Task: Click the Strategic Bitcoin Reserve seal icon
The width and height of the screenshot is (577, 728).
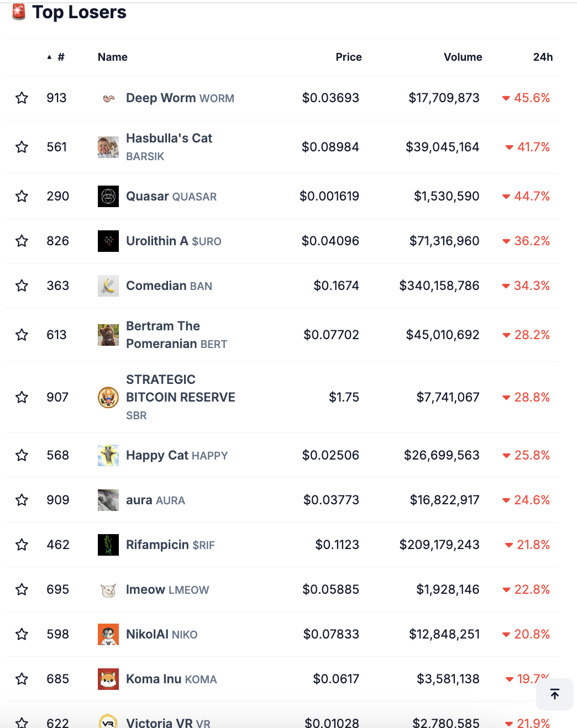Action: click(108, 398)
